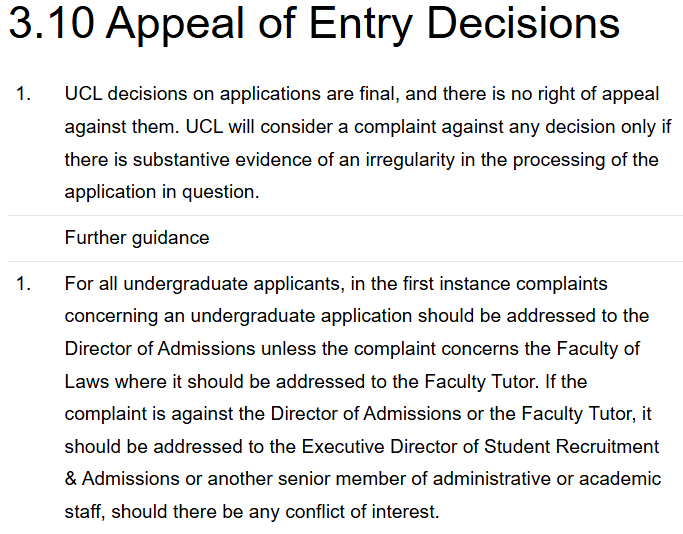This screenshot has width=683, height=534.
Task: Click the line starting "concerning an undergraduate application"
Action: click(x=356, y=316)
